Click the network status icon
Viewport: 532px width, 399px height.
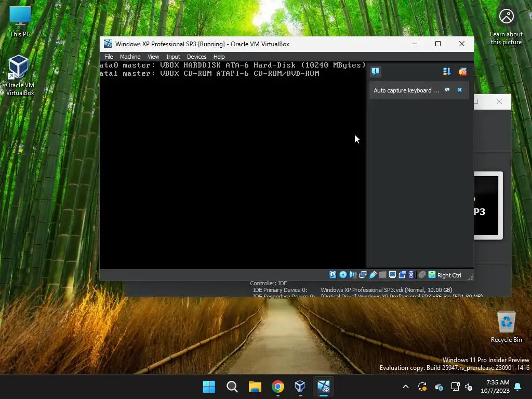(363, 275)
